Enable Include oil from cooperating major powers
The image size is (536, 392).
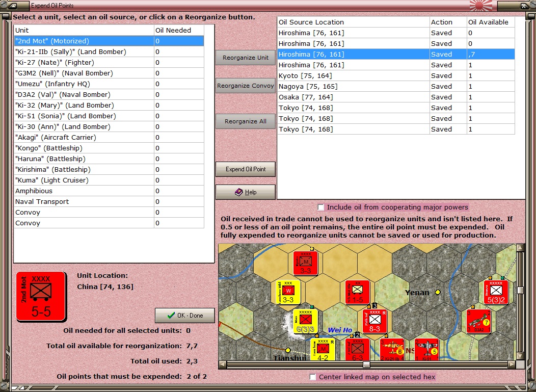[x=320, y=207]
